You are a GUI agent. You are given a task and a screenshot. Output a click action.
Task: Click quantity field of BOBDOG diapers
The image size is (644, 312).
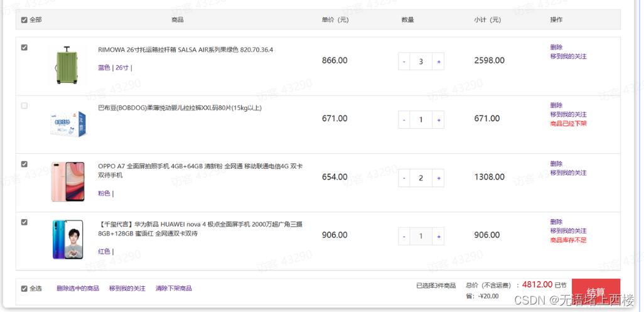click(421, 120)
